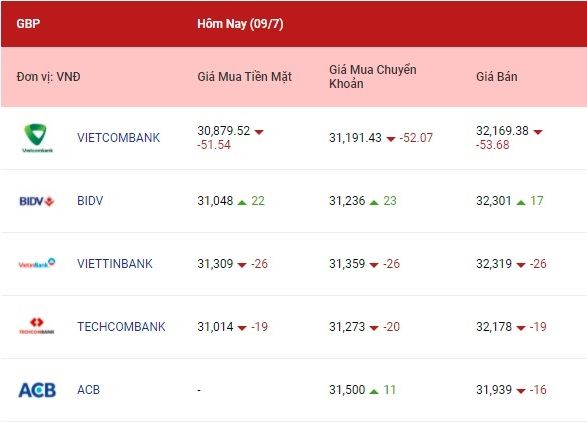Click the green up arrow beside ACB 31,500
The width and height of the screenshot is (587, 422).
374,391
